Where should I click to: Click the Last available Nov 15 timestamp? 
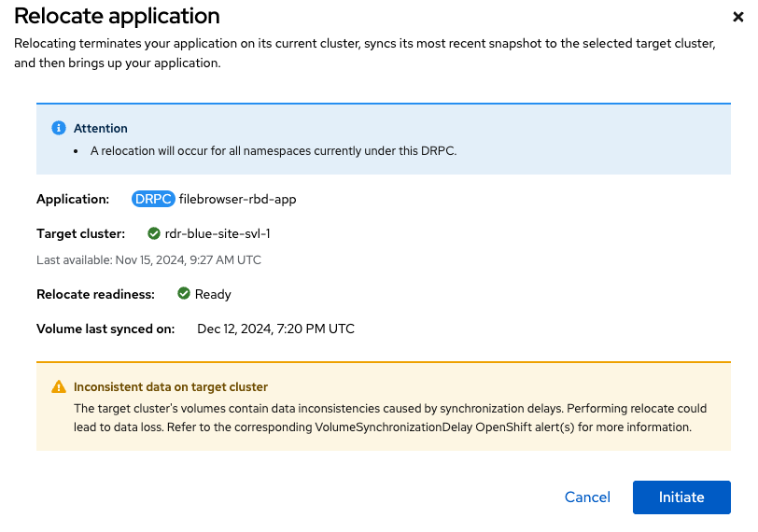[x=148, y=259]
